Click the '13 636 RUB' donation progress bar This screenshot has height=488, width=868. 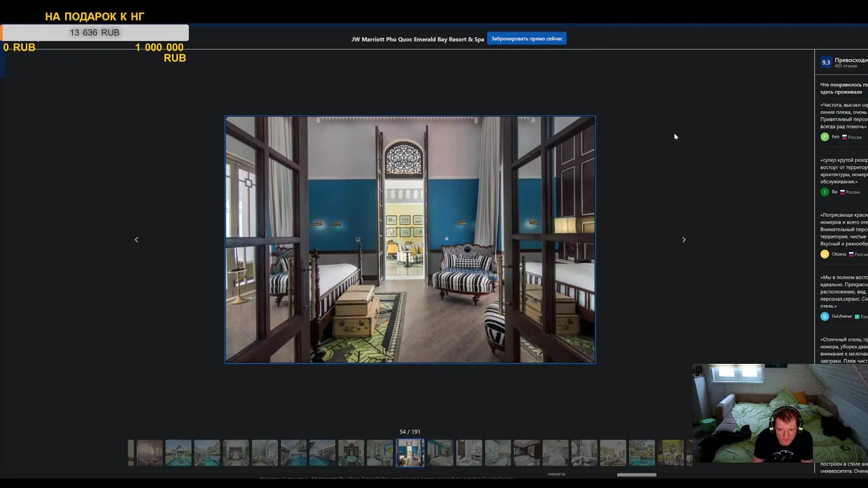[95, 33]
